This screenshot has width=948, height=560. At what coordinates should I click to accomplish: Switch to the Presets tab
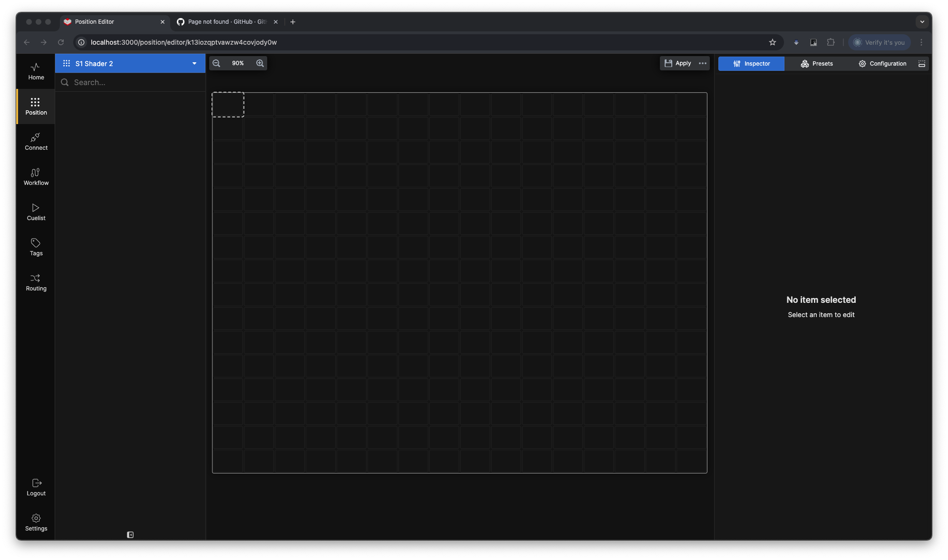[817, 64]
